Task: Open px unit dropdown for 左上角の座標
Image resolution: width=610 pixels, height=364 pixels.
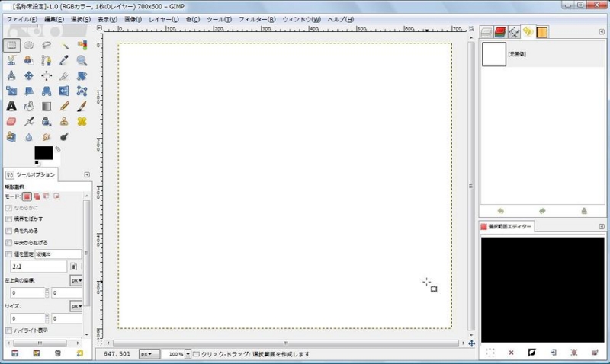Action: point(76,280)
